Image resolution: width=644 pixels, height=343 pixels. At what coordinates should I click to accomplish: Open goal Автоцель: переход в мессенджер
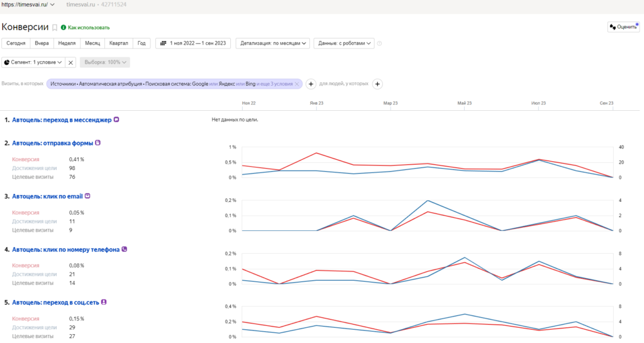[x=62, y=120]
